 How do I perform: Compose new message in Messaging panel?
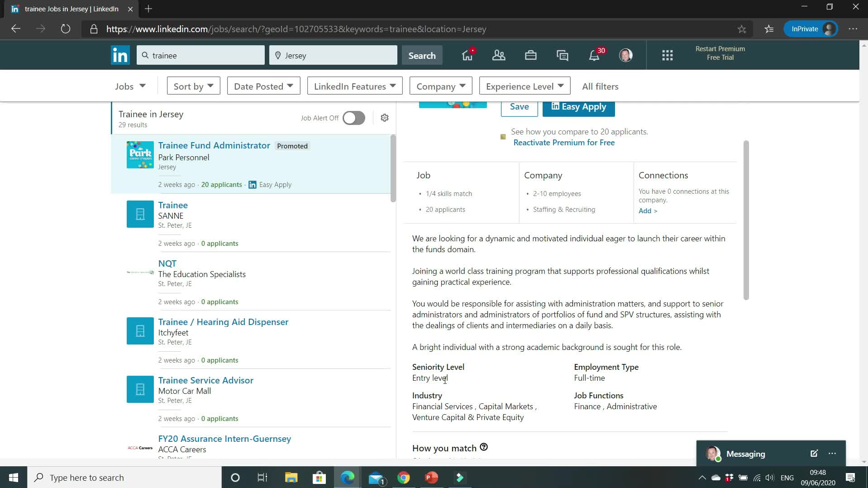(814, 454)
